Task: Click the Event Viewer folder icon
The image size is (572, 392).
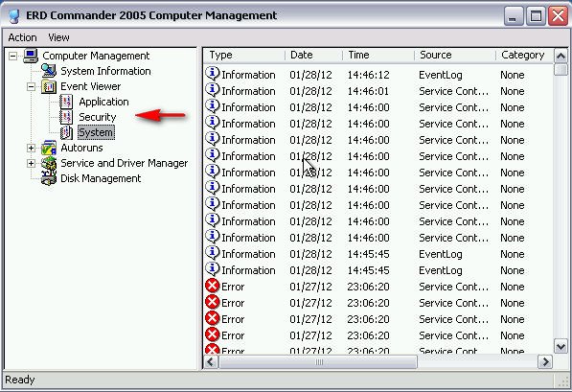Action: click(x=49, y=86)
